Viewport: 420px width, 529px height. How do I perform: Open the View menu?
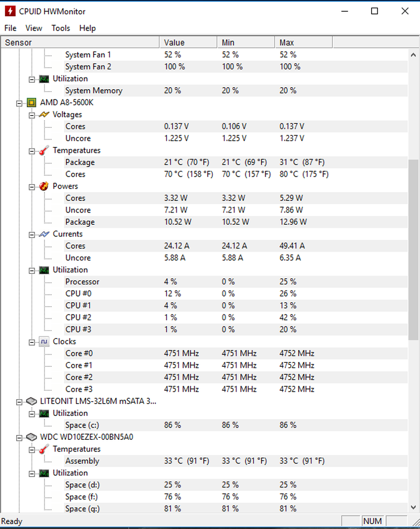pos(34,28)
